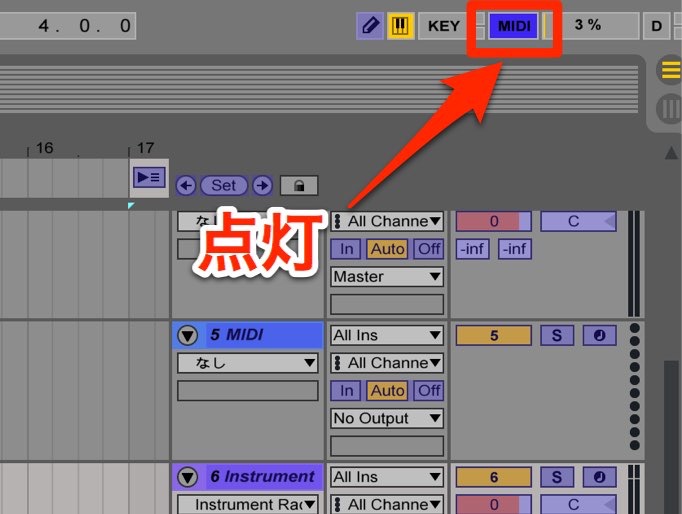Solo the 6 Instrument track

pos(557,477)
